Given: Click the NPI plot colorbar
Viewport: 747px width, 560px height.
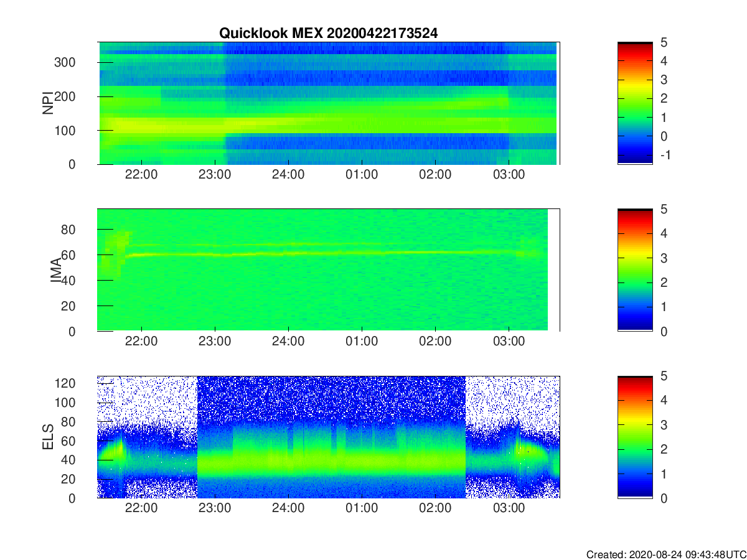Looking at the screenshot, I should click(635, 103).
